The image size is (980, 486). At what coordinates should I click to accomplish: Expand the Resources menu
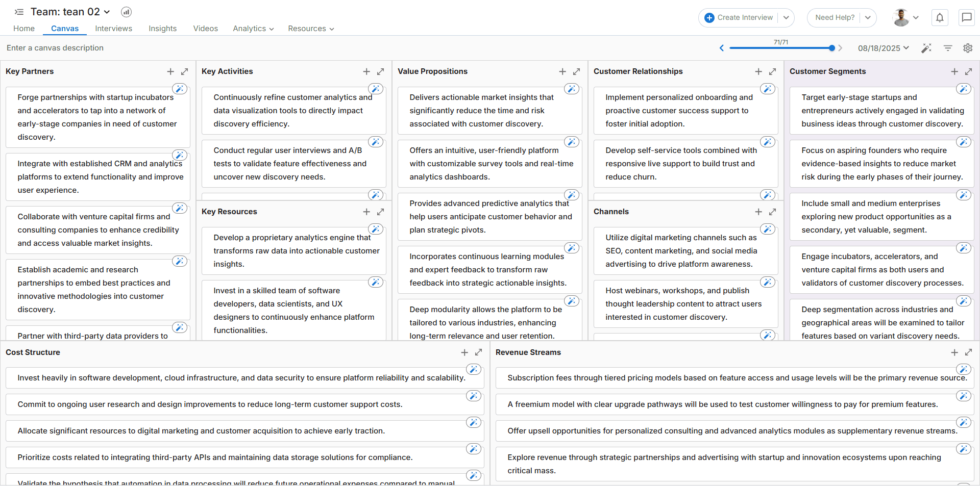[311, 29]
